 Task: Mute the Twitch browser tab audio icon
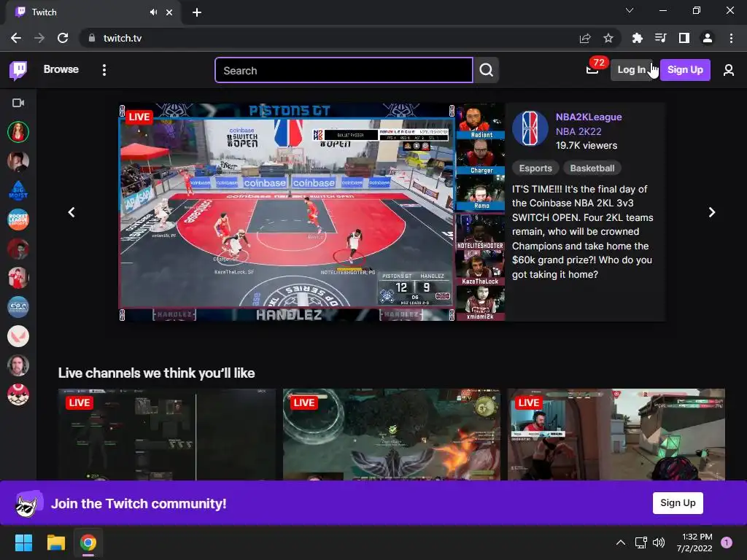(x=153, y=12)
